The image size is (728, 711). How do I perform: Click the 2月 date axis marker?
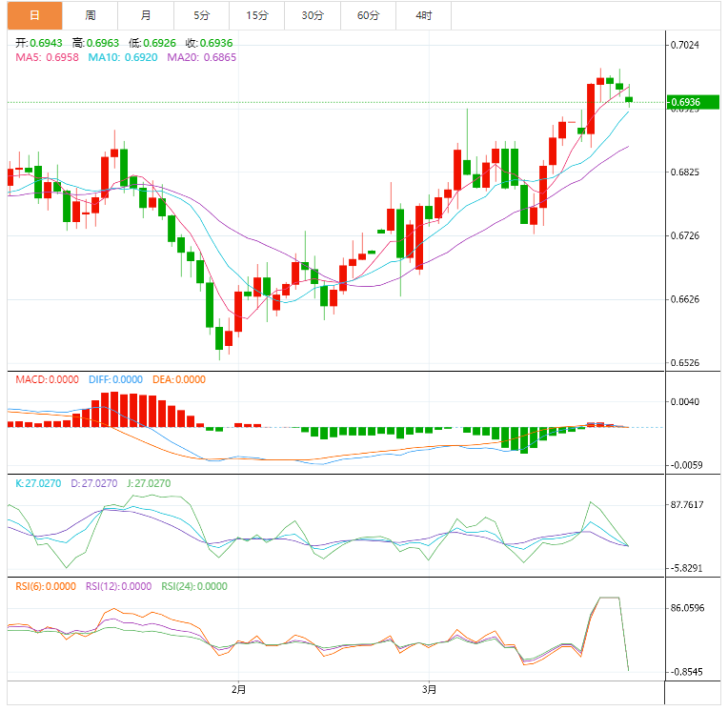[238, 689]
